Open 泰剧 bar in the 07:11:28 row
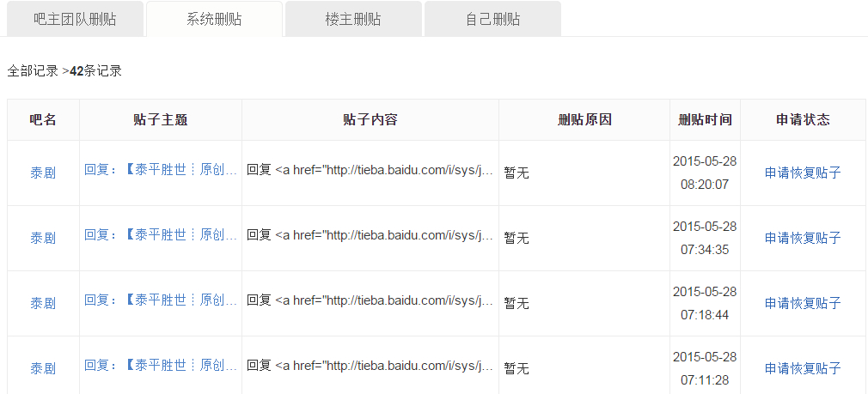The width and height of the screenshot is (868, 394). tap(43, 368)
